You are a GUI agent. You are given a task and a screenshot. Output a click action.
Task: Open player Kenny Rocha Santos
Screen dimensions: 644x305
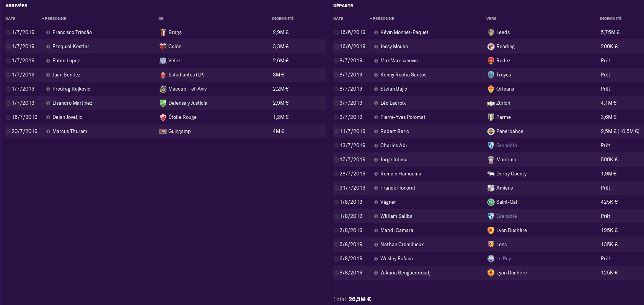[403, 75]
